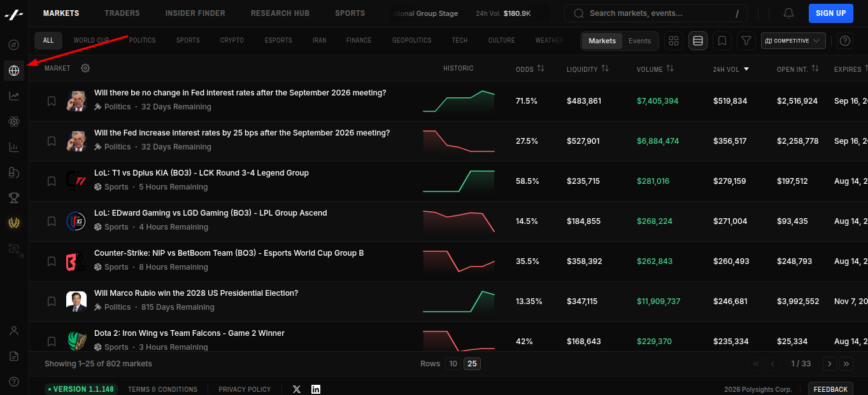Open the Privacy Policy link
This screenshot has width=868, height=395.
point(245,389)
